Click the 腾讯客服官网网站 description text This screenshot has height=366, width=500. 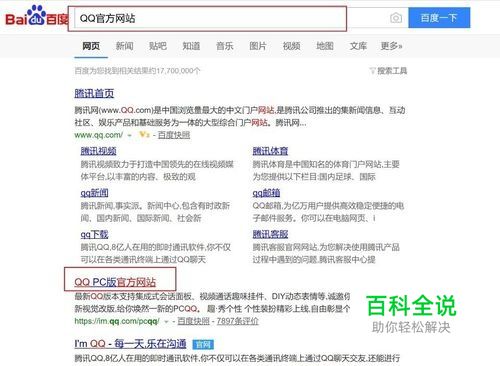326,253
